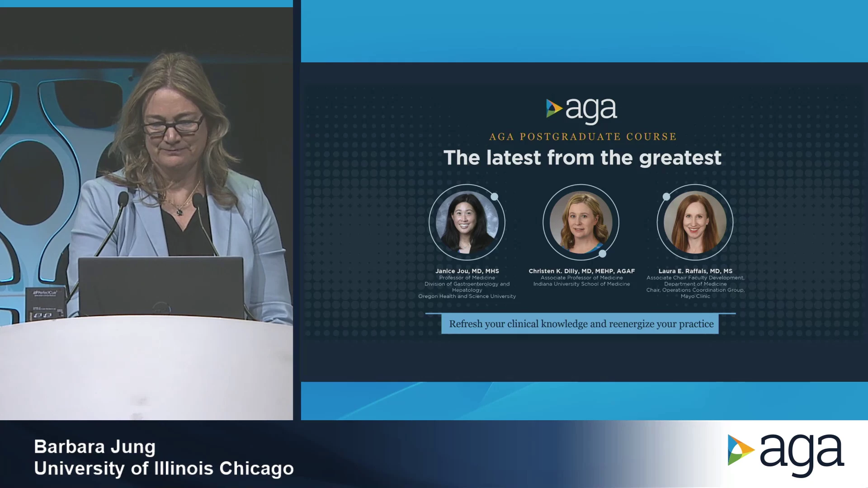Click the AGA logo atop the slide
868x488 pixels.
[x=581, y=110]
